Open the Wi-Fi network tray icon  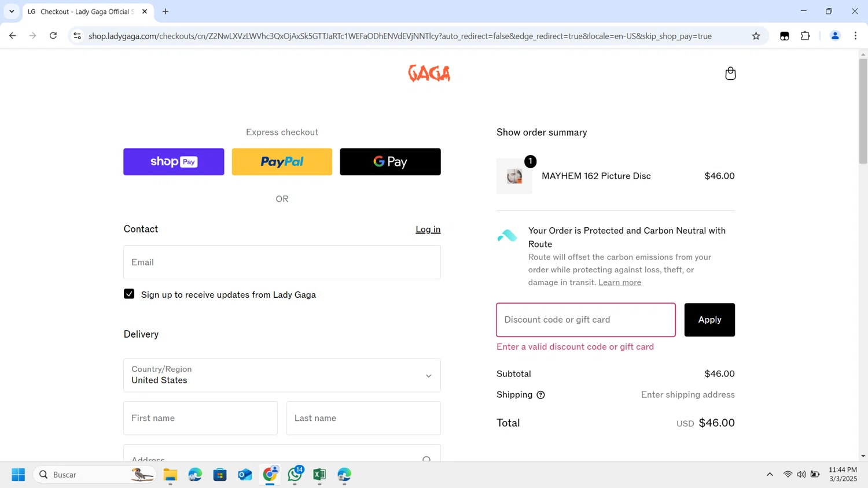pos(788,475)
